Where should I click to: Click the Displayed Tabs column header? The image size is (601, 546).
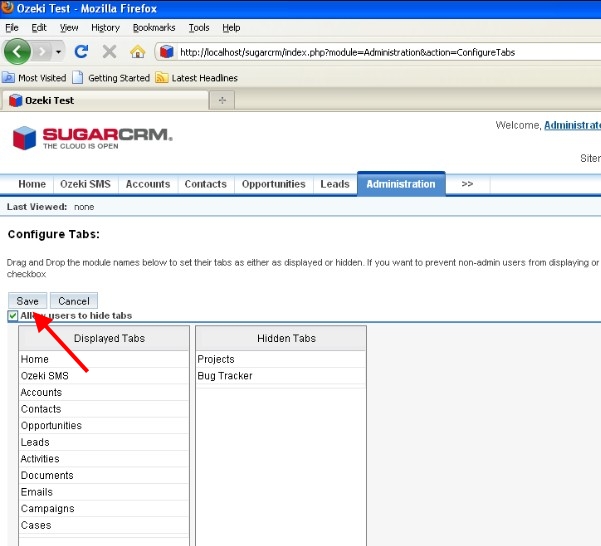104,338
